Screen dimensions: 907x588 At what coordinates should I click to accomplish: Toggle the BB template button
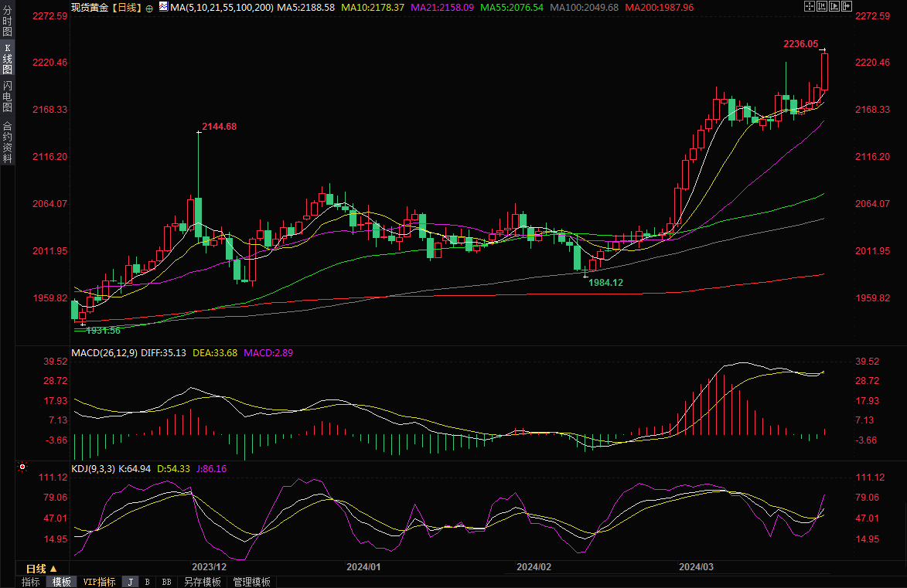click(x=166, y=582)
